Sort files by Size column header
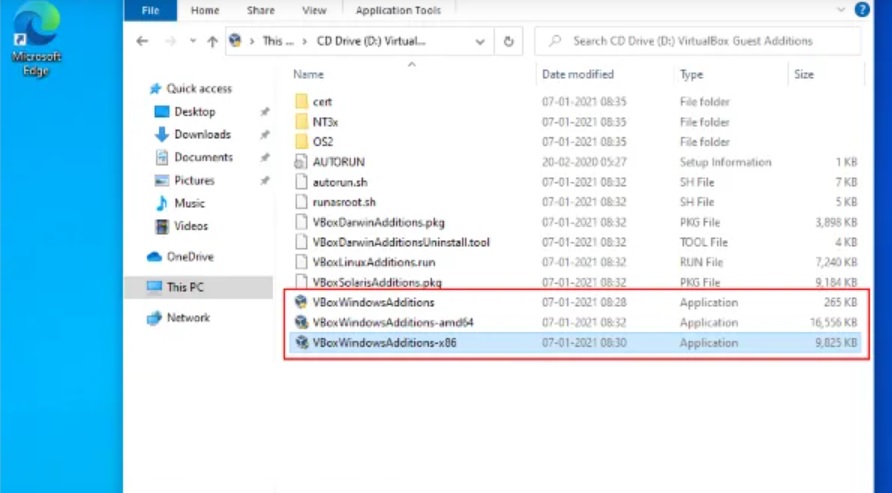892x493 pixels. point(804,74)
